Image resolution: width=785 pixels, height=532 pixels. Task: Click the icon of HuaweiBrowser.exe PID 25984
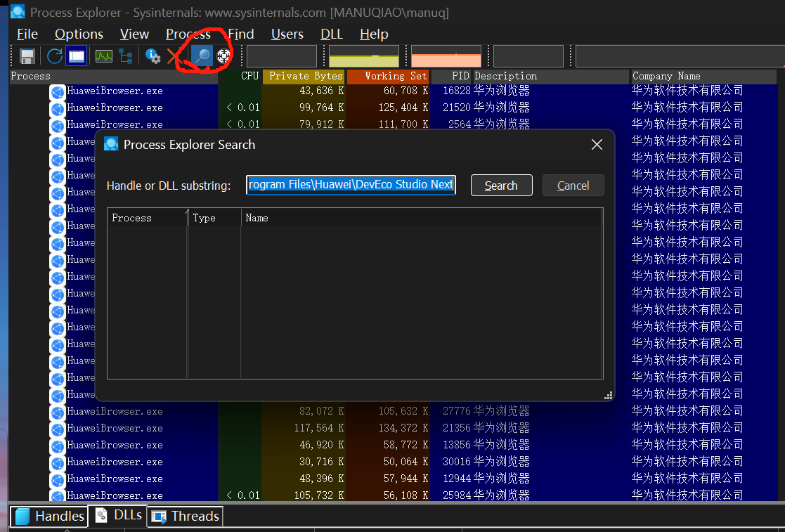[58, 496]
